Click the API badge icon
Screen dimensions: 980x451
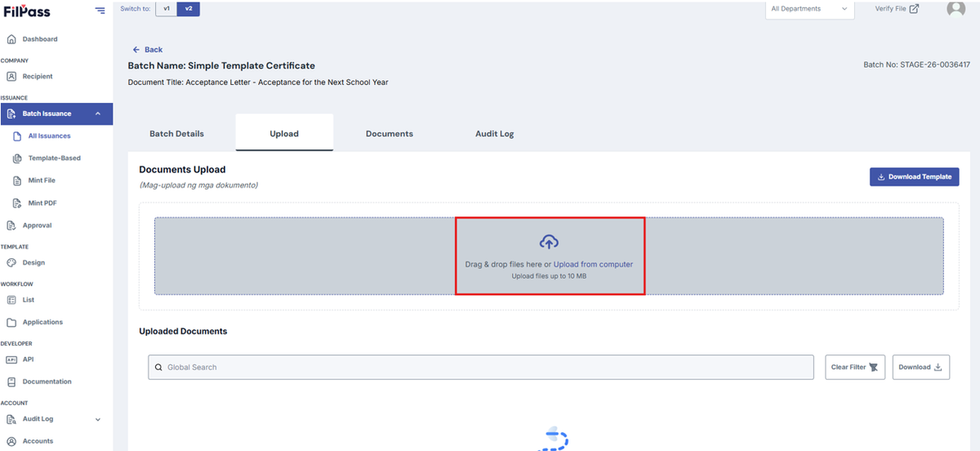11,359
